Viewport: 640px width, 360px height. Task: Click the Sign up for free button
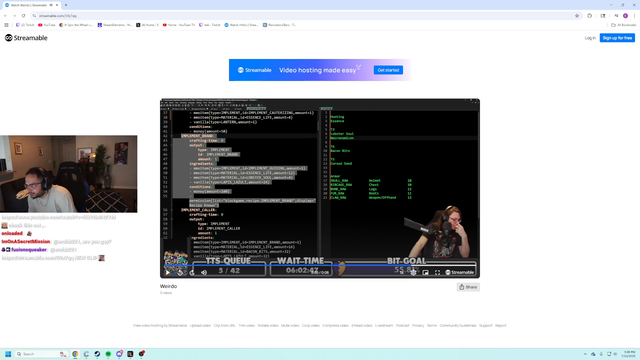tap(617, 38)
